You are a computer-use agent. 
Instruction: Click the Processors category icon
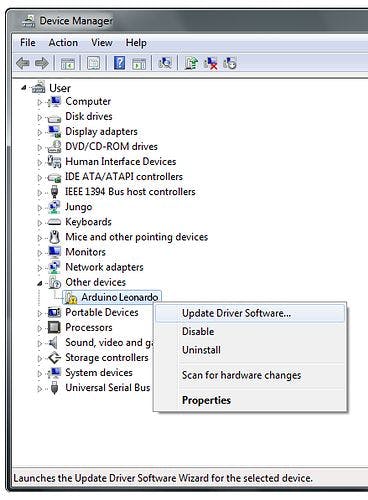click(54, 327)
